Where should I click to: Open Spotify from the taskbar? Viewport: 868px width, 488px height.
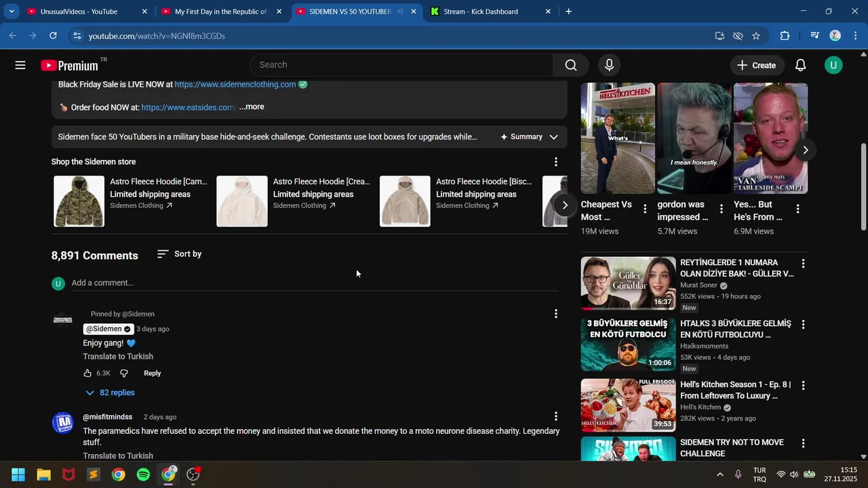tap(143, 474)
